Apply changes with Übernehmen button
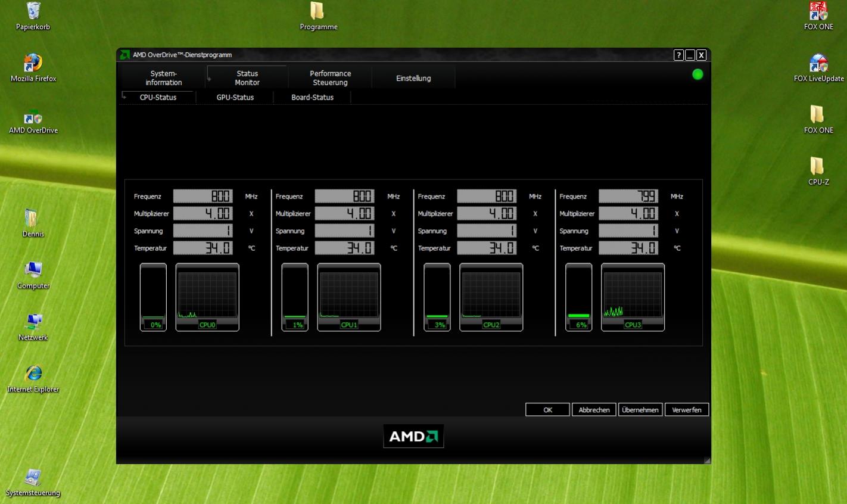The width and height of the screenshot is (847, 504). 640,409
